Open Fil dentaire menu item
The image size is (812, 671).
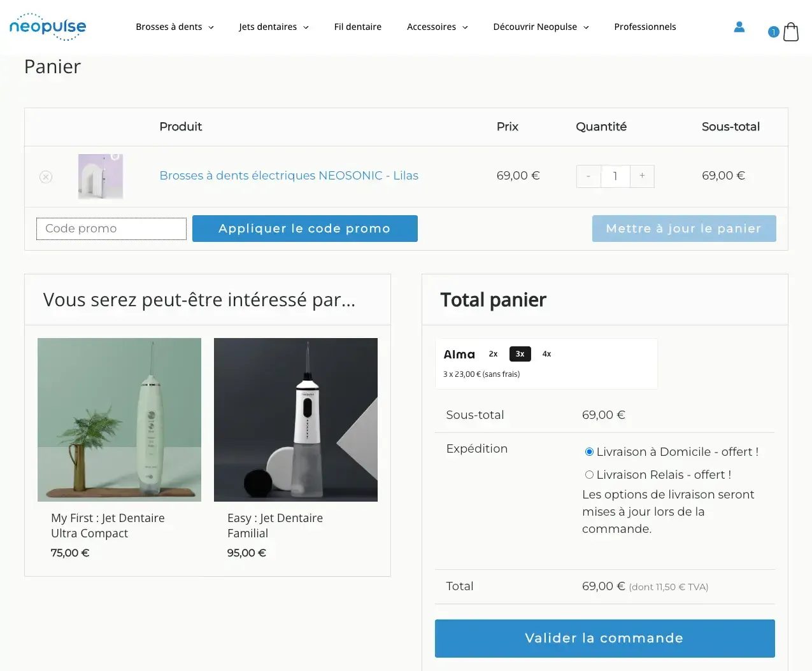[x=358, y=27]
